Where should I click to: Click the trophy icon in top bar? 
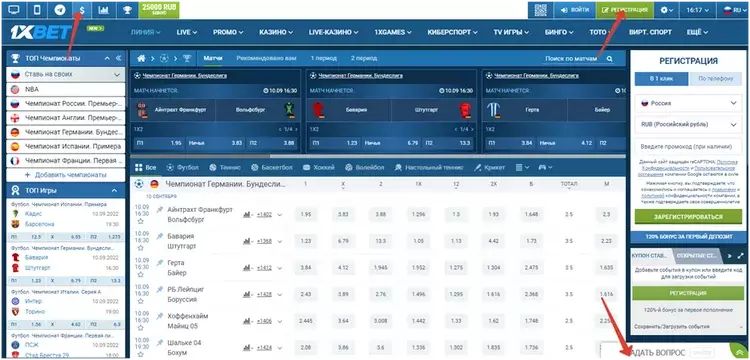pos(127,10)
